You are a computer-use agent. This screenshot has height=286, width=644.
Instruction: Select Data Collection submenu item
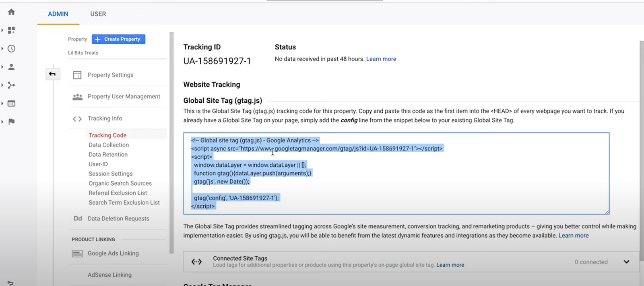point(109,145)
